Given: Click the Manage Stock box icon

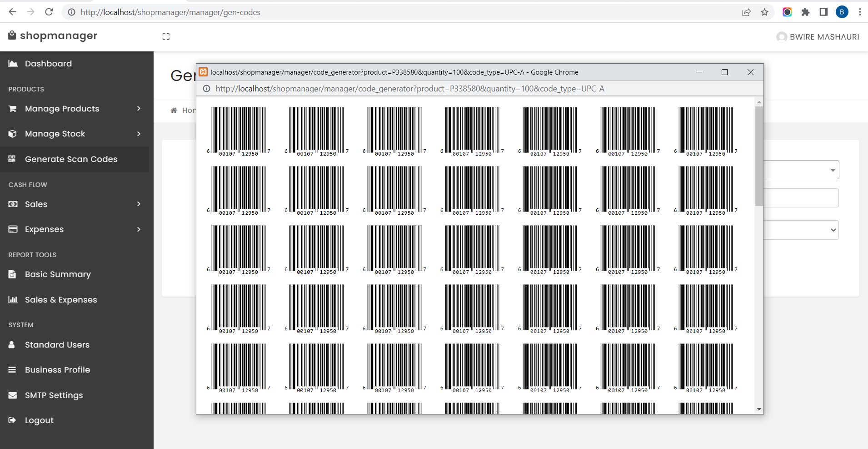Looking at the screenshot, I should (x=13, y=134).
